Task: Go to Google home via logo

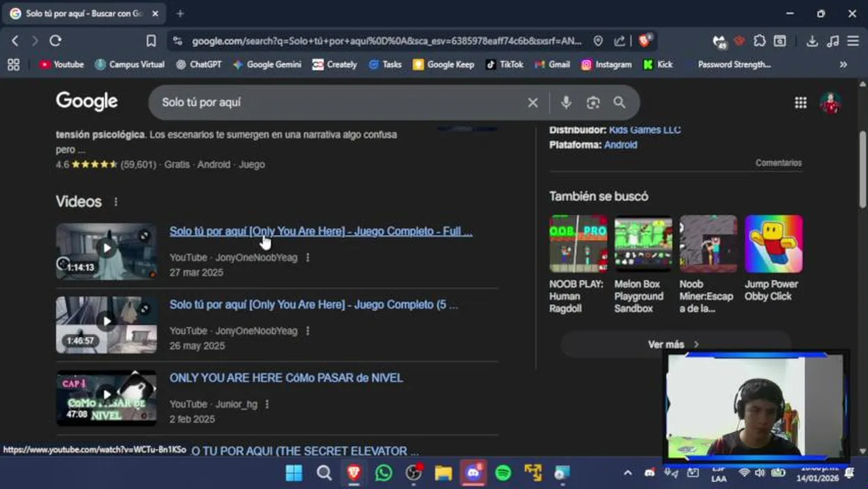Action: 87,102
